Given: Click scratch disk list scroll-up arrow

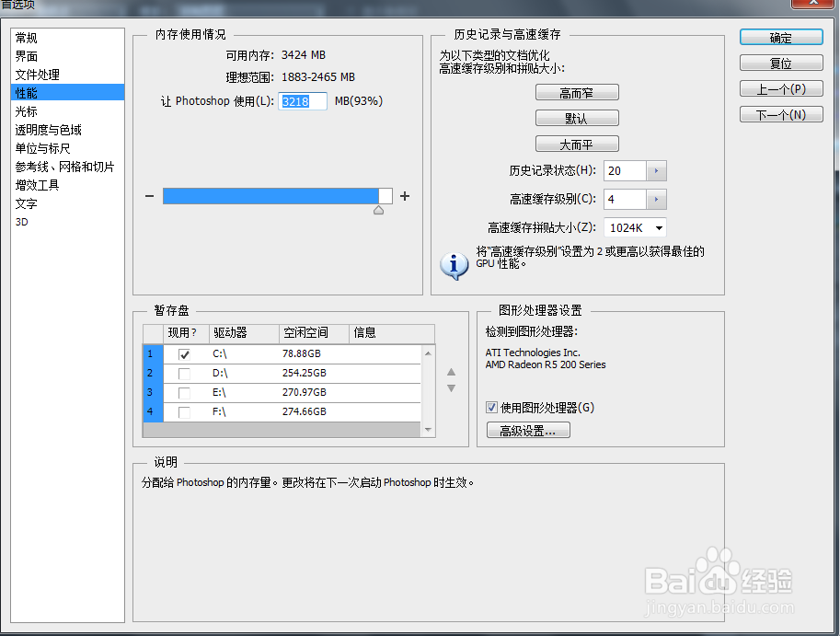Looking at the screenshot, I should (x=428, y=353).
